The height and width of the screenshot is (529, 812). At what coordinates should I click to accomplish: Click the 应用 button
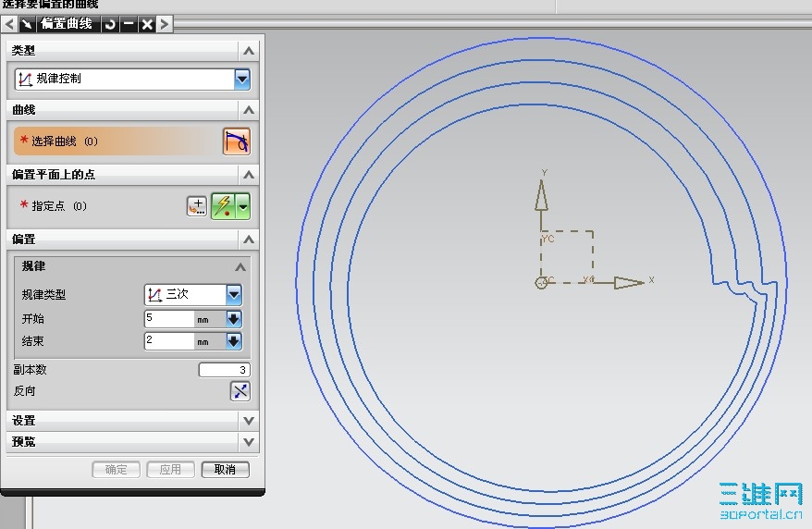[x=170, y=470]
